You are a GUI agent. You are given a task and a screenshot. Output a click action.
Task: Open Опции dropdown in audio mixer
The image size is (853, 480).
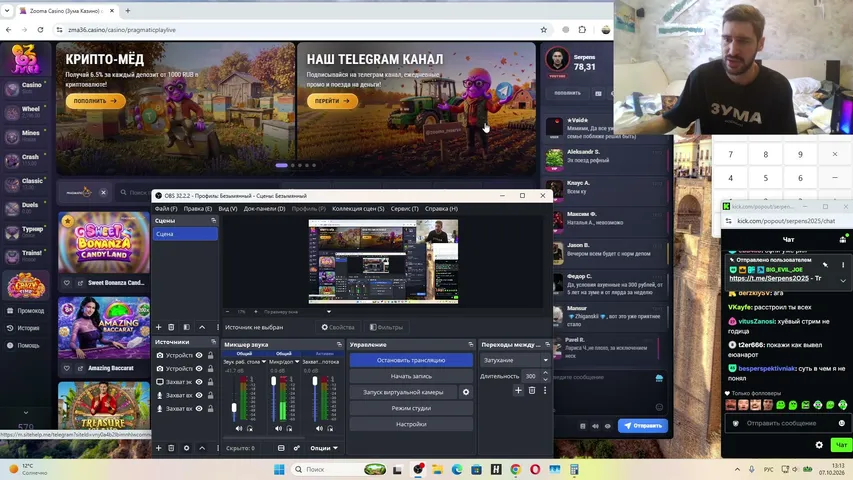coord(324,448)
